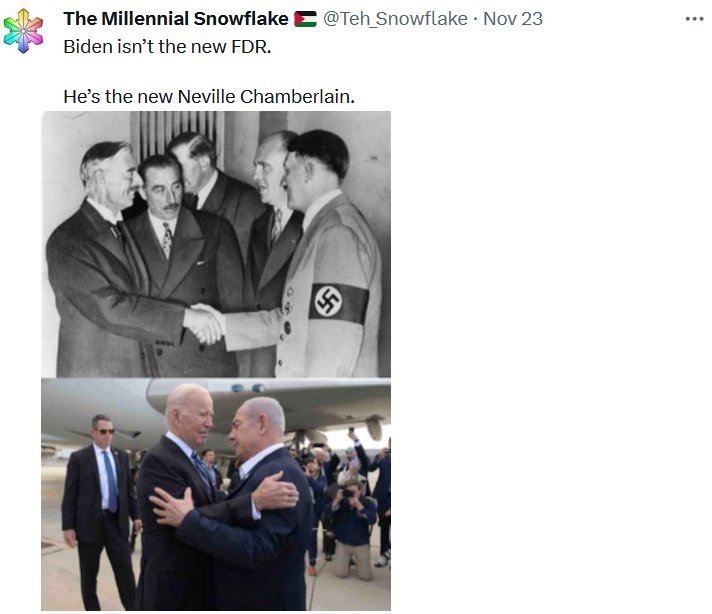
Task: Open the color airport tarmac photo
Action: tap(216, 494)
